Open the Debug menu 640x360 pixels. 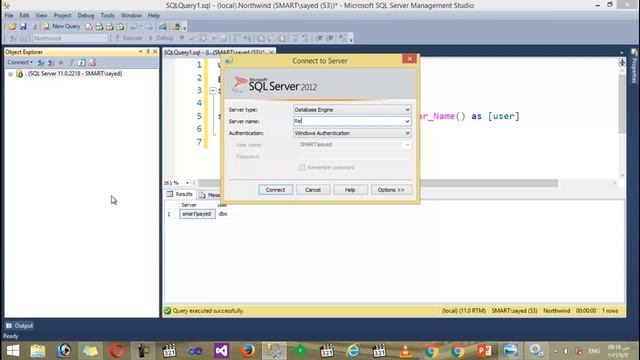[86, 15]
